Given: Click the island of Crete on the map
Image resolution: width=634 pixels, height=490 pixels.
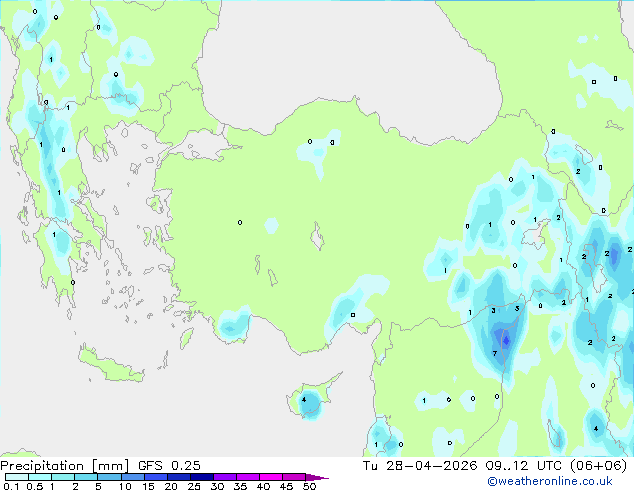Looking at the screenshot, I should [110, 365].
